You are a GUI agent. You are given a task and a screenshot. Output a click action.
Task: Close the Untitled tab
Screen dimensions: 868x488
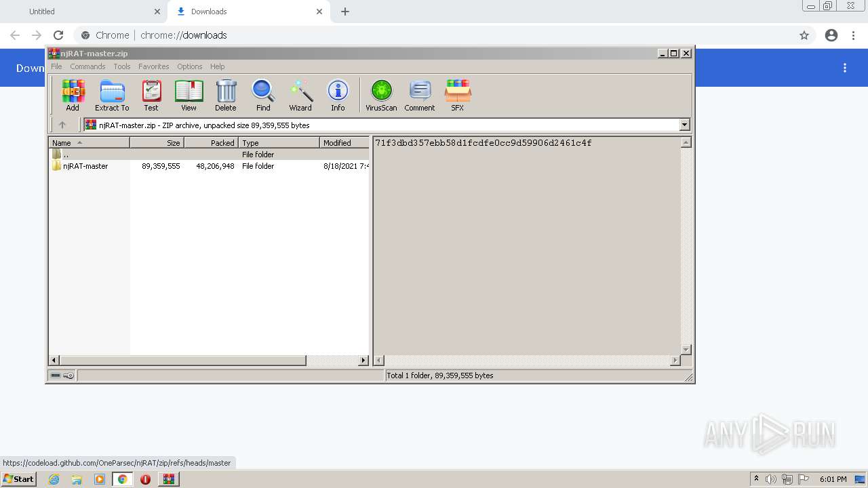click(157, 12)
